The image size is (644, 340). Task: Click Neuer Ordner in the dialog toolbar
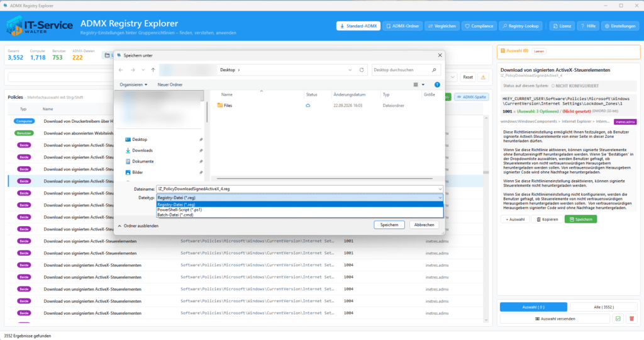click(170, 85)
